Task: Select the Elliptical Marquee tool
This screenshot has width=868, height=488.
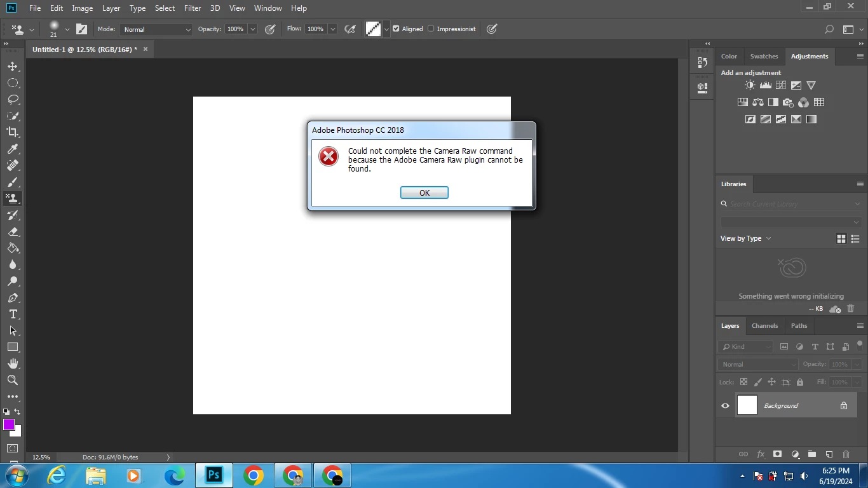Action: (x=13, y=83)
